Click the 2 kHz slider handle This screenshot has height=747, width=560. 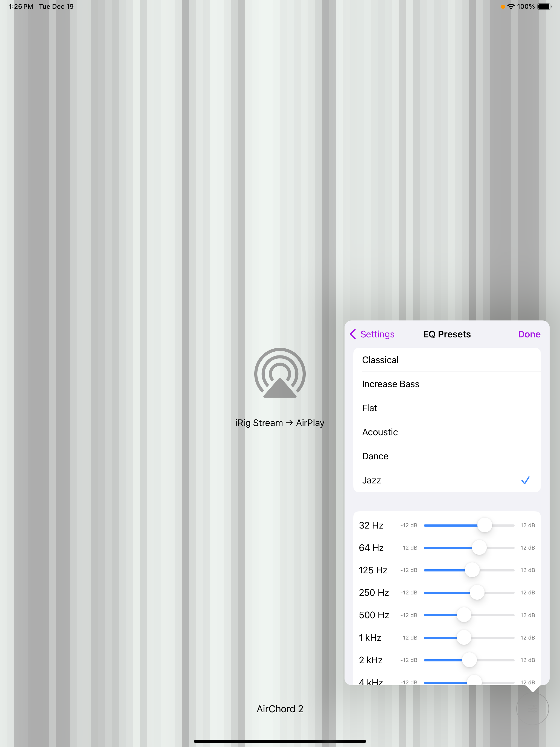click(469, 660)
